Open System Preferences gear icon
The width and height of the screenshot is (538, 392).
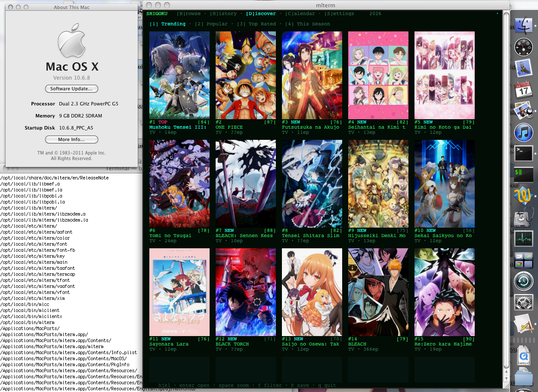[524, 303]
